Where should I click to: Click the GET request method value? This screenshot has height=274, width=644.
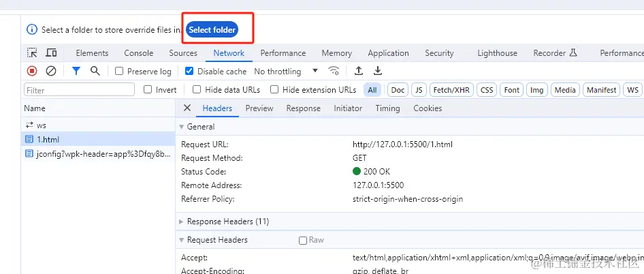coord(359,158)
